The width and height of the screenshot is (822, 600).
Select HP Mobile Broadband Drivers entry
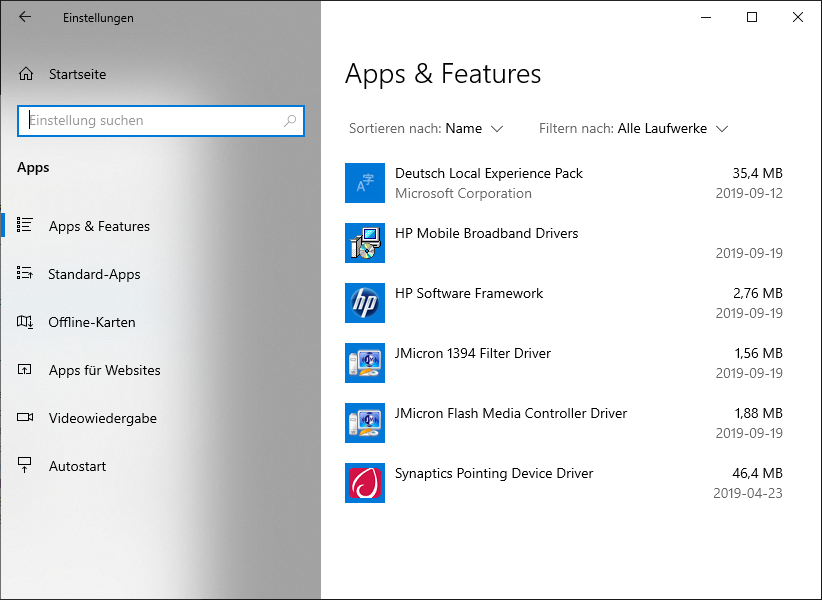pos(564,243)
